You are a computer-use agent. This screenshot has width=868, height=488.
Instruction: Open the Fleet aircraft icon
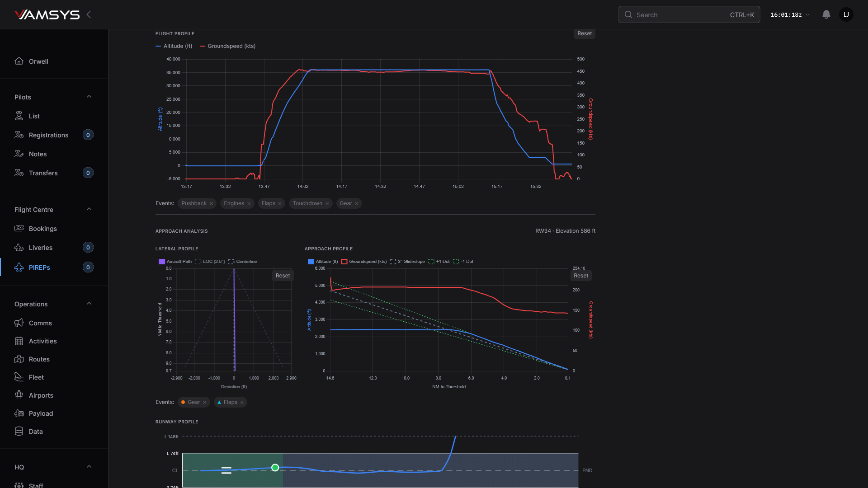19,377
